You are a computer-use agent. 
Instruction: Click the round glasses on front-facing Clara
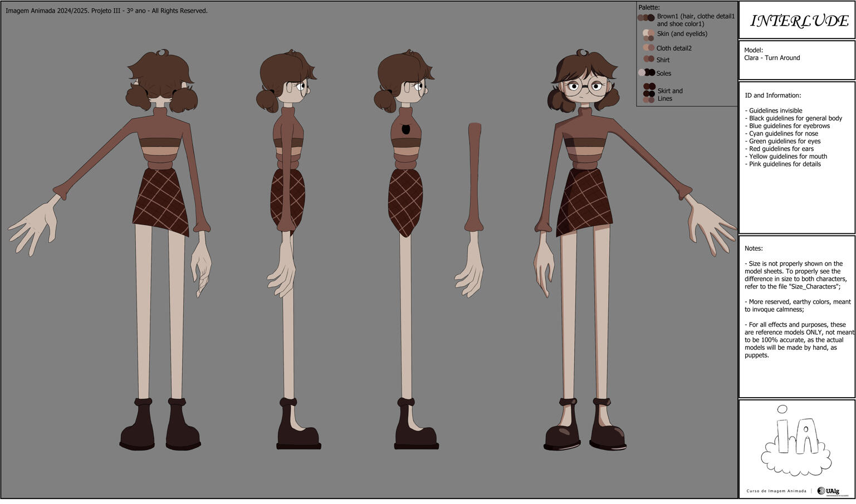(x=584, y=87)
